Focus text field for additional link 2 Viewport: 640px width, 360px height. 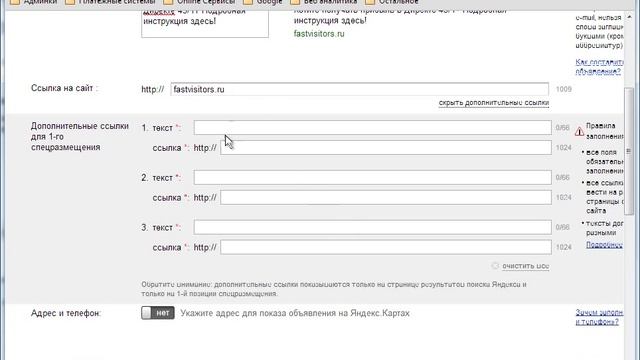pos(373,178)
